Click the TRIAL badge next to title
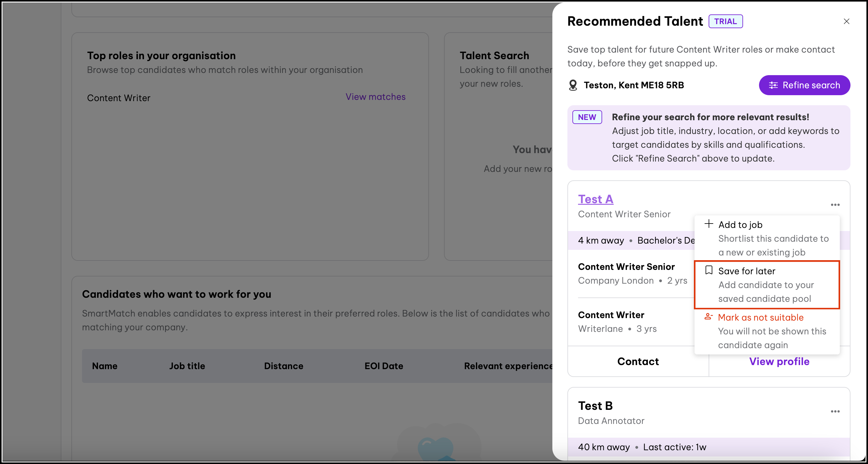 point(725,21)
